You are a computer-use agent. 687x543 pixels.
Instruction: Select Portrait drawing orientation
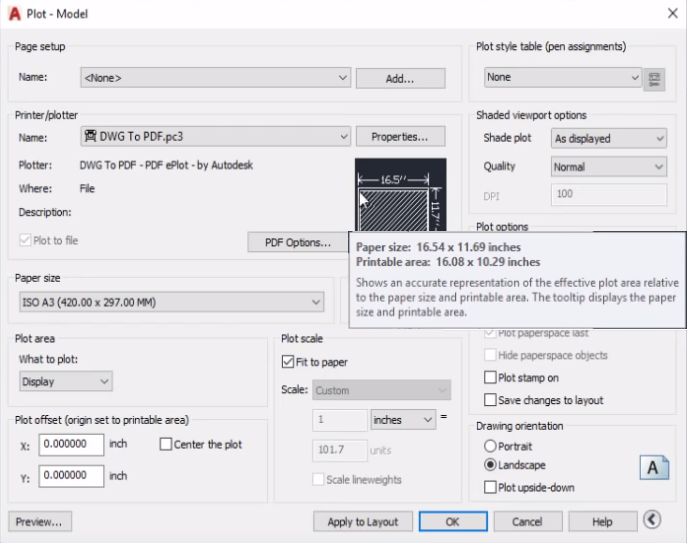click(x=490, y=446)
